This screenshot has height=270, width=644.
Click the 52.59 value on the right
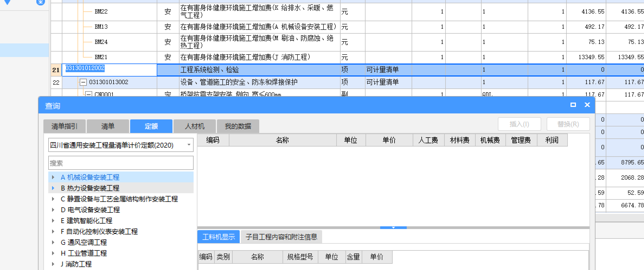tap(636, 193)
